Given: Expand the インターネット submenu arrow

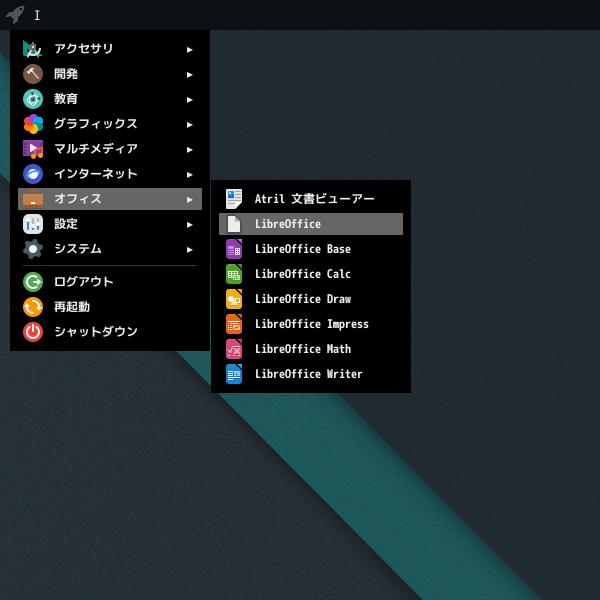Looking at the screenshot, I should coord(189,175).
